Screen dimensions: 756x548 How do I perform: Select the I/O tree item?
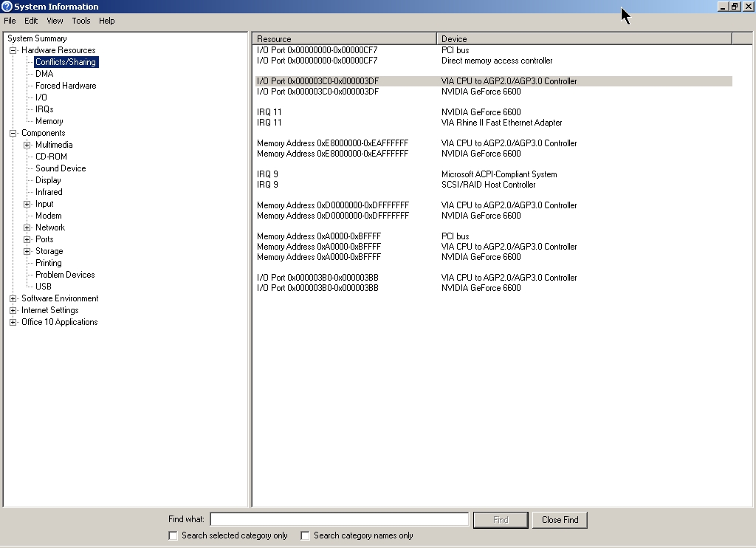tap(41, 97)
